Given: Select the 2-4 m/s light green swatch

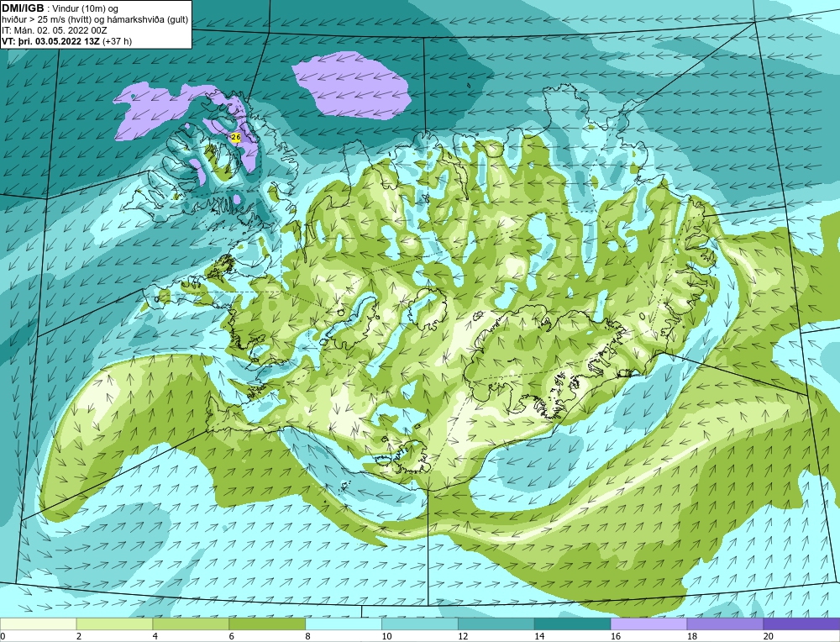Looking at the screenshot, I should 114,624.
